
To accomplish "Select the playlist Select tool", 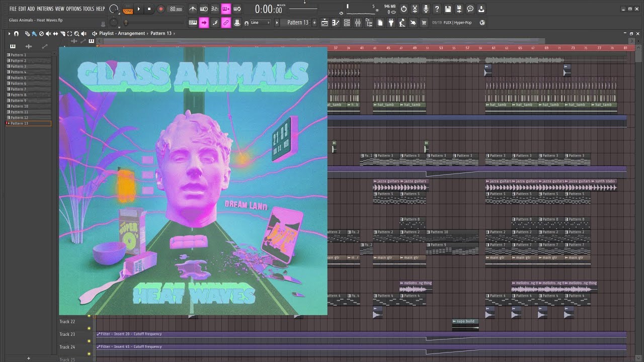I will click(x=69, y=33).
